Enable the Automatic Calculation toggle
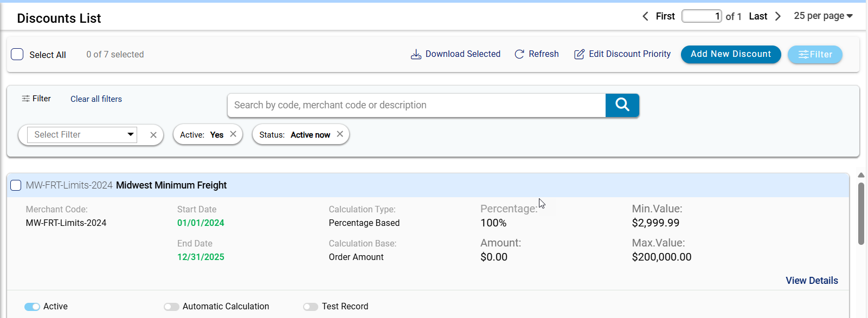Screen dimensions: 868x318 pyautogui.click(x=171, y=307)
